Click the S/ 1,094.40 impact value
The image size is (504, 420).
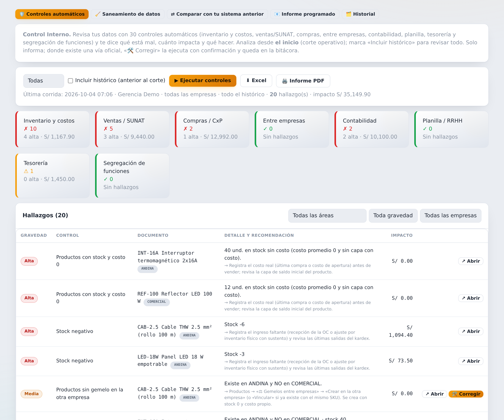click(x=401, y=331)
